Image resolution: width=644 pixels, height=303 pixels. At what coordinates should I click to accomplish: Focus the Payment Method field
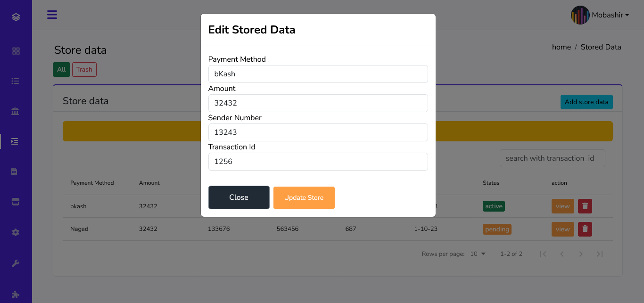[x=318, y=74]
